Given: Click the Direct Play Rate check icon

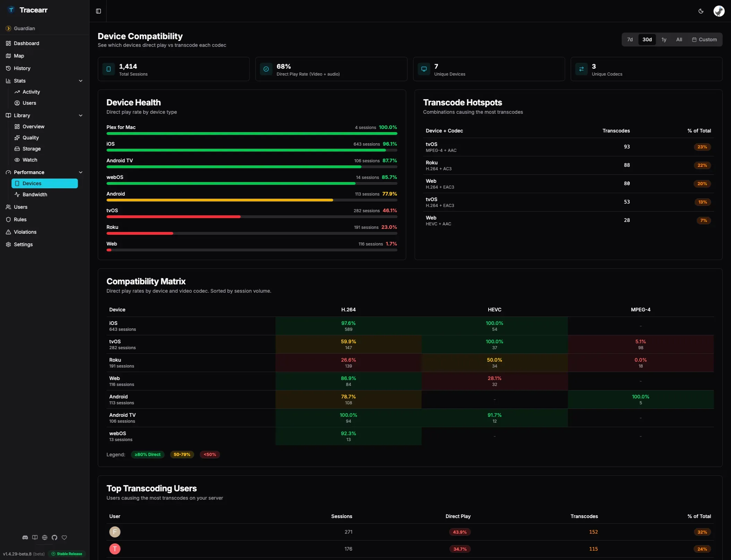Looking at the screenshot, I should [266, 69].
